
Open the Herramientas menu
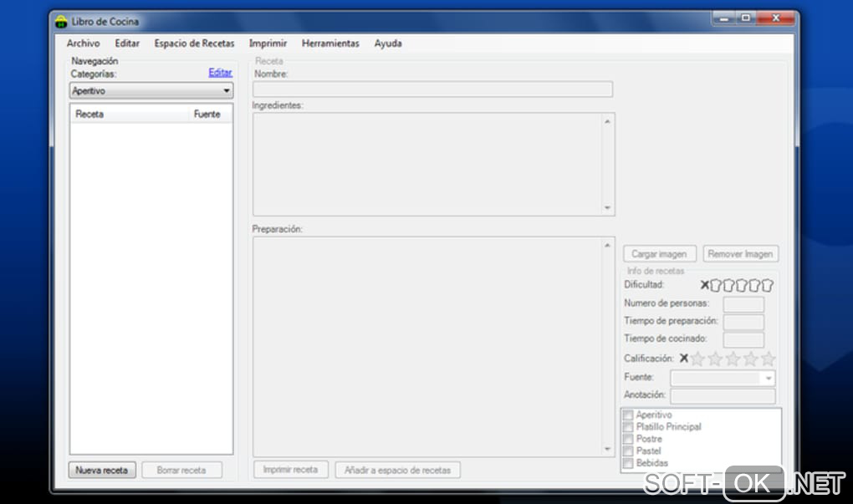tap(330, 43)
